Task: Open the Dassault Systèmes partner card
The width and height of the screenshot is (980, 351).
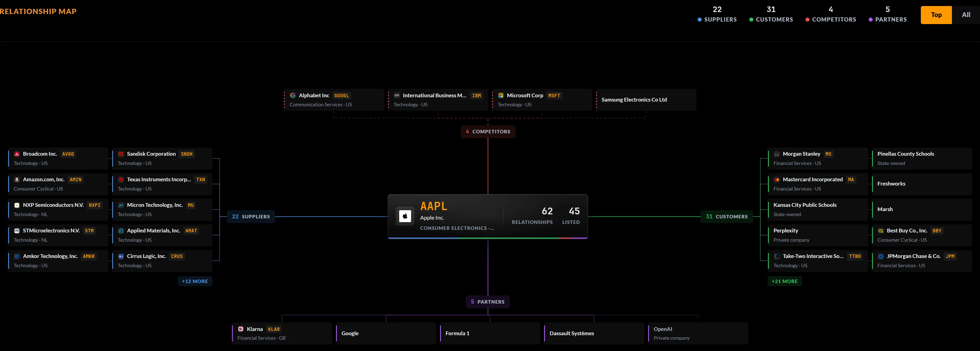Action: click(594, 333)
